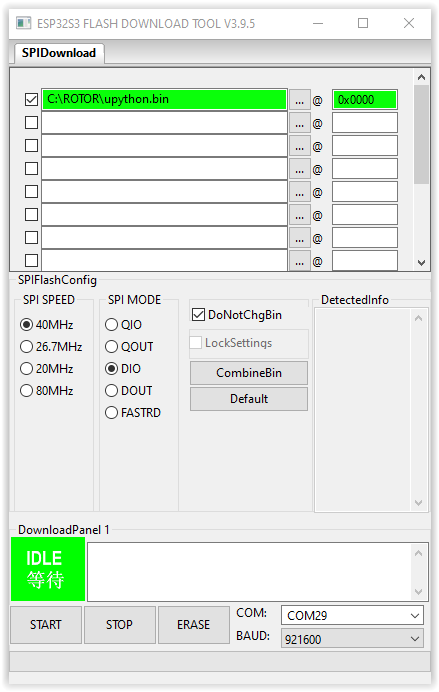Click file list scrollbar down arrow

pyautogui.click(x=421, y=263)
